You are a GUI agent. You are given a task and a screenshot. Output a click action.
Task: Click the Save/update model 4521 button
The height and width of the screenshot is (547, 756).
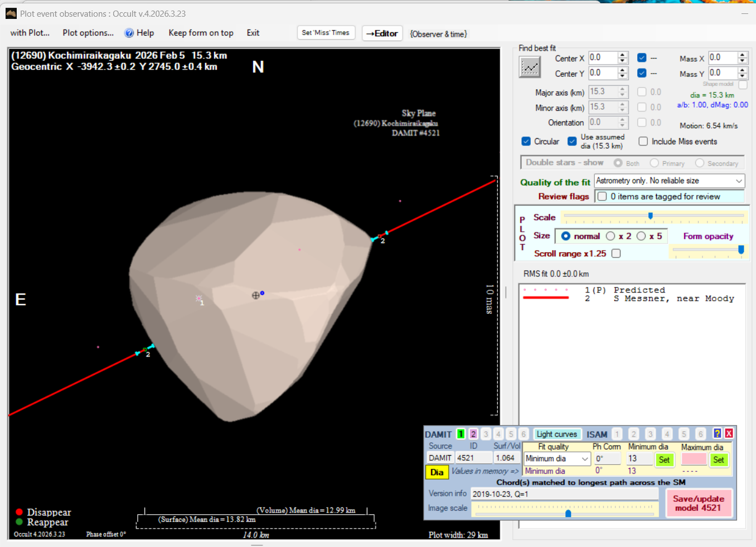[x=698, y=503]
